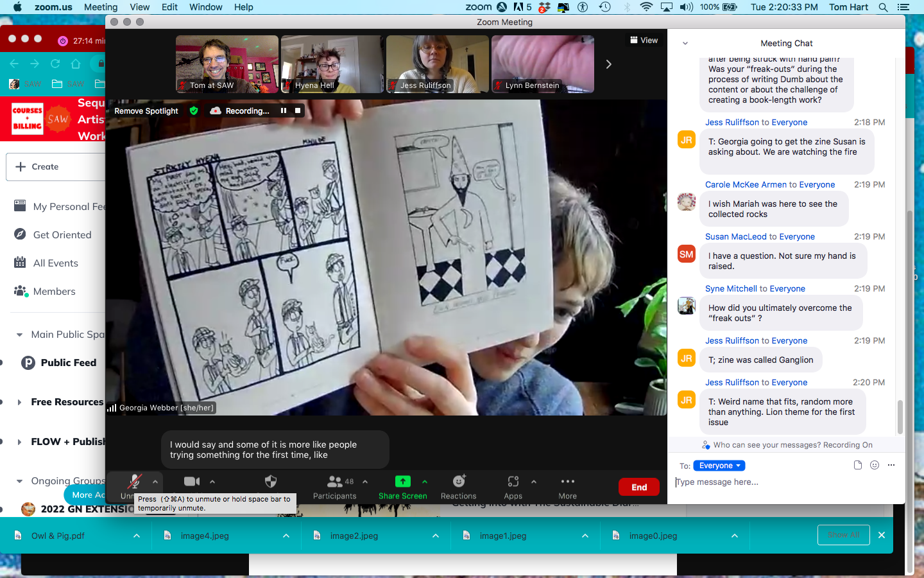The width and height of the screenshot is (924, 578).
Task: Open the Participants panel
Action: click(x=334, y=487)
